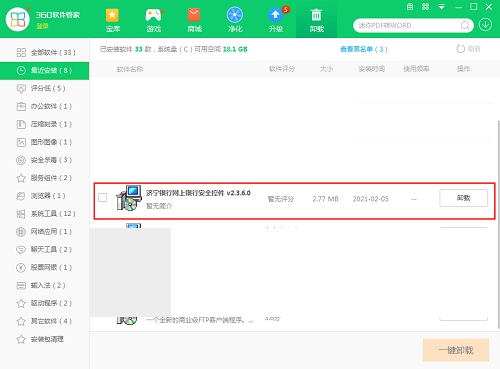Click the 浏览器 browser icon
This screenshot has width=500, height=369.
(x=21, y=196)
